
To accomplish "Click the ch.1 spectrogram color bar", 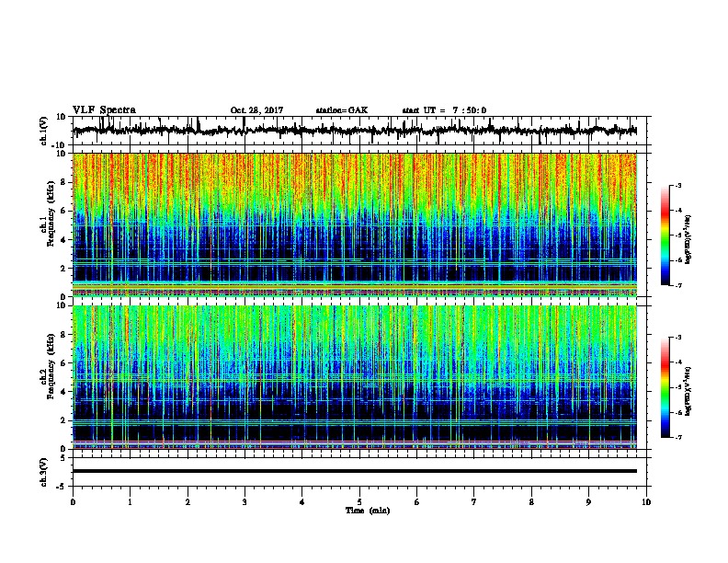I will tap(665, 236).
